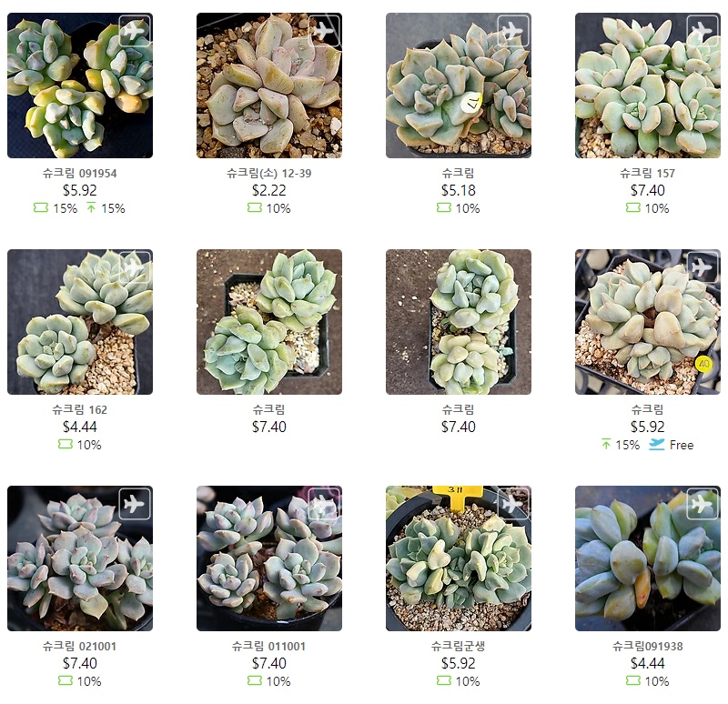This screenshot has width=728, height=704.
Task: Select the 슈크림 162 succulent thumbnail
Action: [80, 322]
